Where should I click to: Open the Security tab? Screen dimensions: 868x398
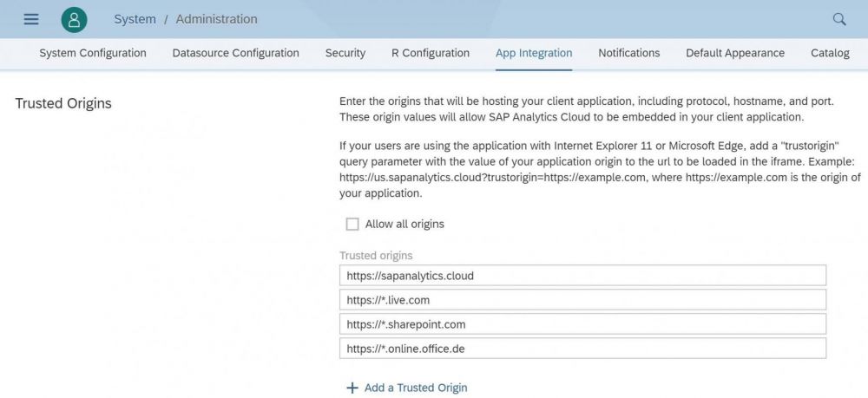(x=345, y=53)
